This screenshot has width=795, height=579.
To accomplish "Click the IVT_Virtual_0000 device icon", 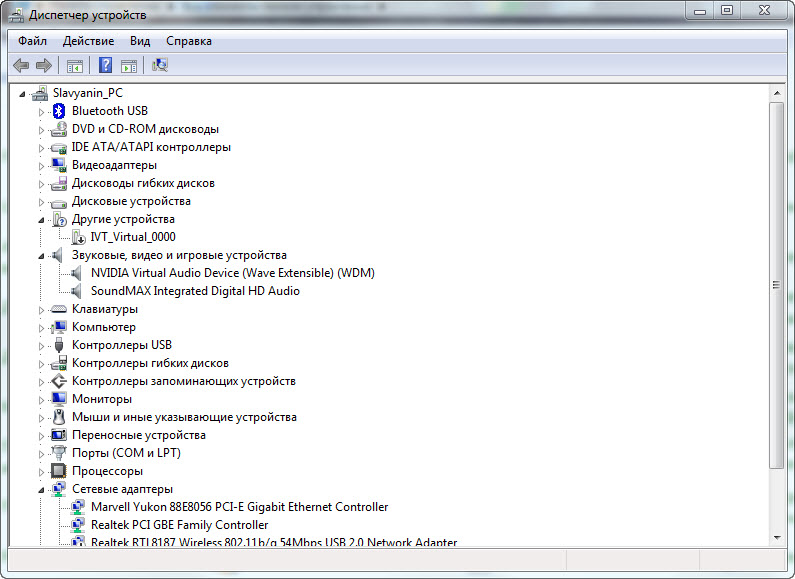I will tap(78, 237).
